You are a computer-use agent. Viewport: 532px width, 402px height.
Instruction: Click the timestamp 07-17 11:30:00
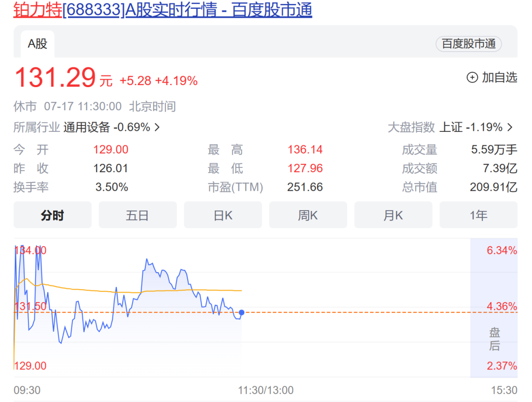pyautogui.click(x=83, y=106)
